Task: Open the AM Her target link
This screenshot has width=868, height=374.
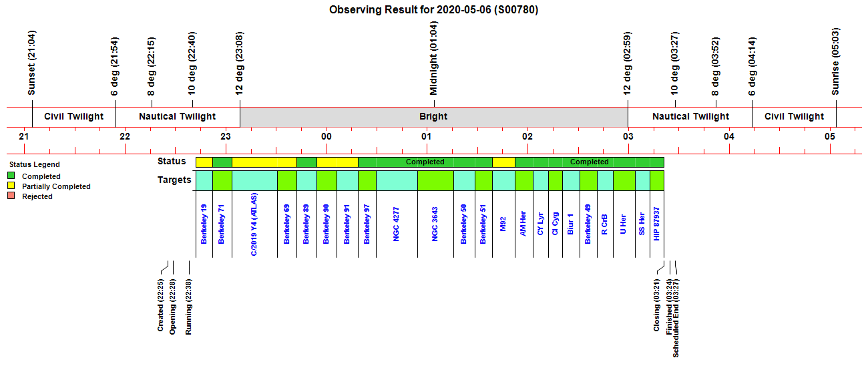Action: click(x=524, y=225)
